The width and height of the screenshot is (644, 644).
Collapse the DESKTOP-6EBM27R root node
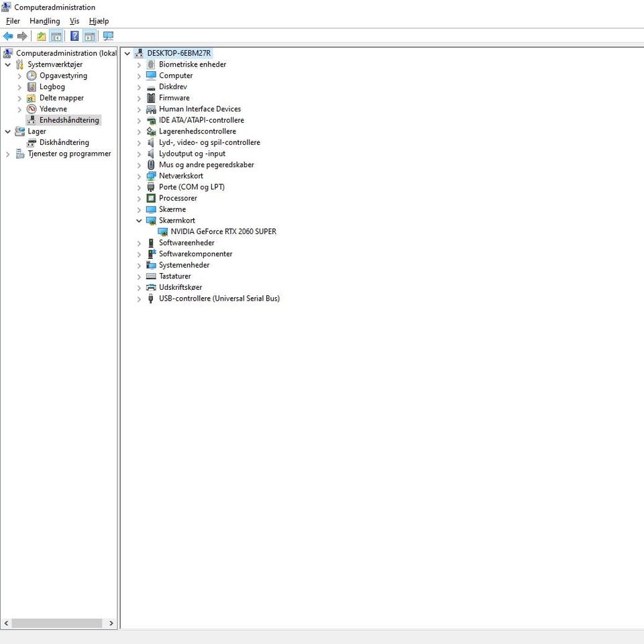[127, 54]
